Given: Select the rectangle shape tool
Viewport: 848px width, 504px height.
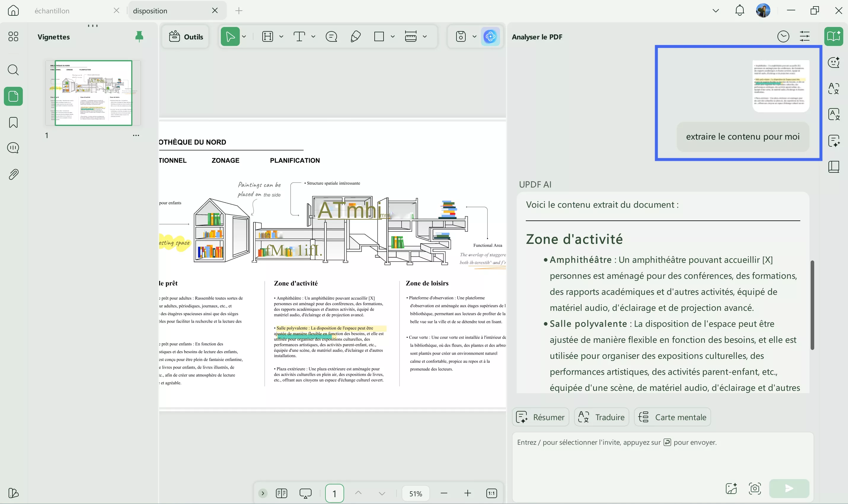Looking at the screenshot, I should (379, 36).
